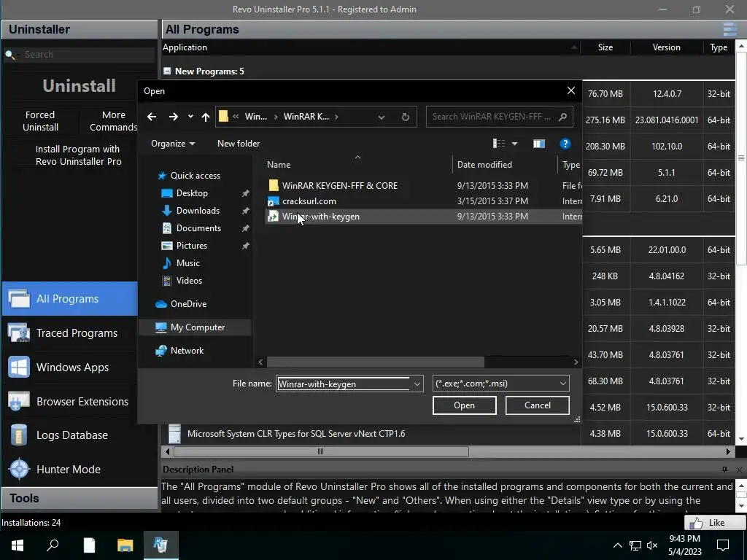Open dialog help question mark icon
This screenshot has width=747, height=560.
click(565, 144)
